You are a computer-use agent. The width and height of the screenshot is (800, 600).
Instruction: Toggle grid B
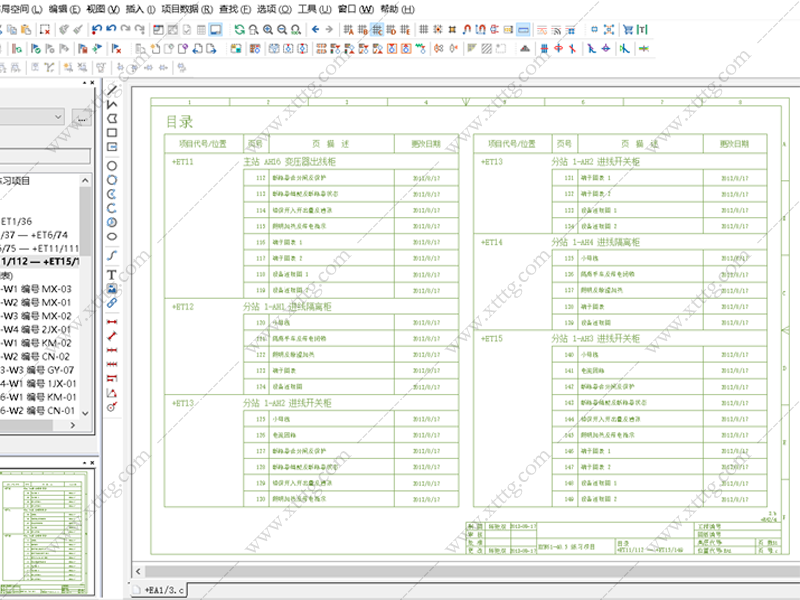coord(363,30)
